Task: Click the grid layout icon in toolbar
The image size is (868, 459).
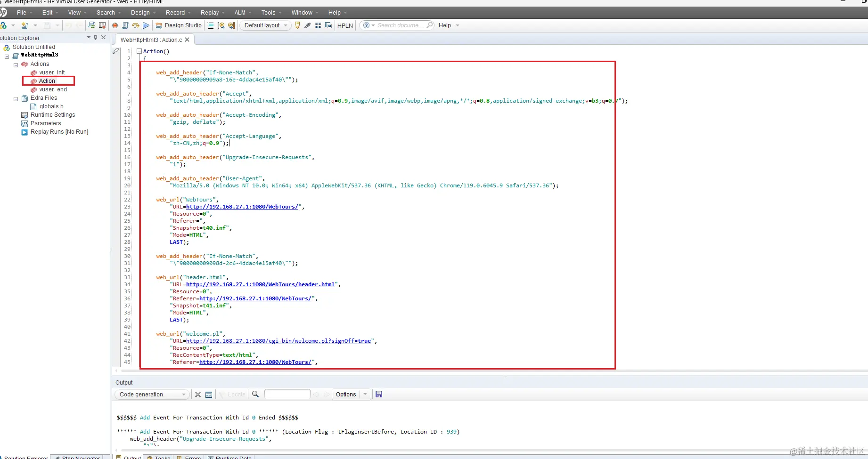Action: click(x=318, y=25)
